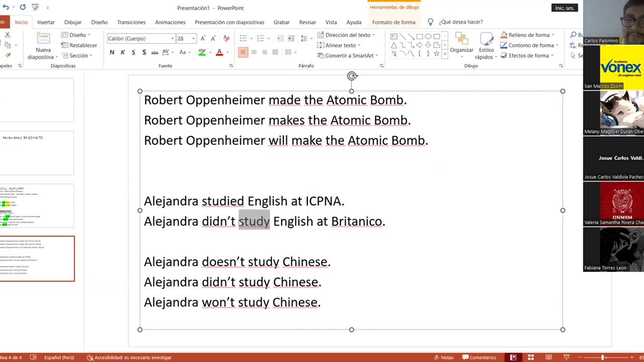
Task: Switch to reading view icon
Action: (548, 357)
